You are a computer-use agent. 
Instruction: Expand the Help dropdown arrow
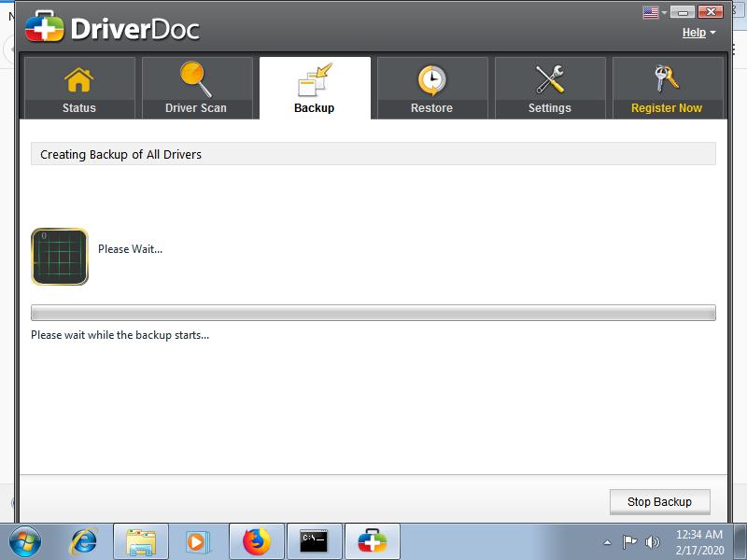click(x=712, y=33)
